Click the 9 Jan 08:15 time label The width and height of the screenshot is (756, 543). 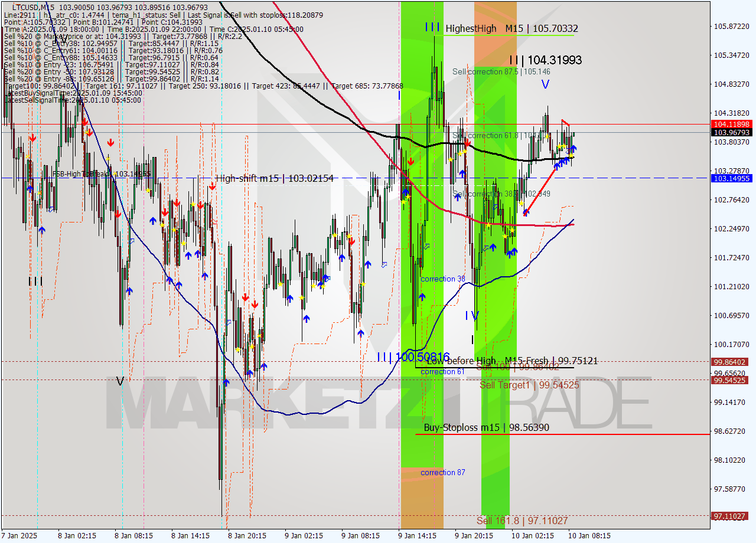click(x=360, y=536)
